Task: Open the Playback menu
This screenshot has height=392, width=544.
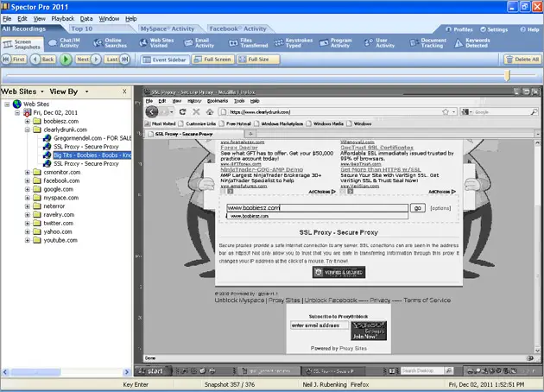Action: [x=63, y=19]
